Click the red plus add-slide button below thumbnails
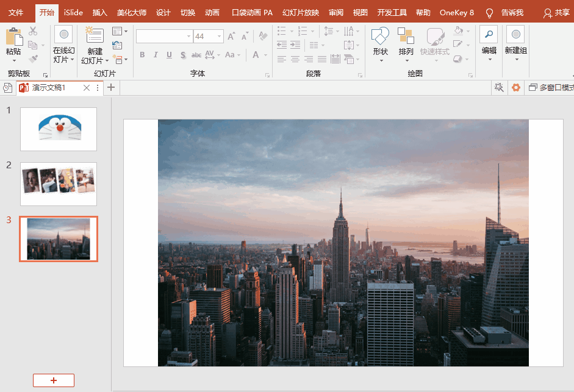The image size is (574, 392). [54, 380]
